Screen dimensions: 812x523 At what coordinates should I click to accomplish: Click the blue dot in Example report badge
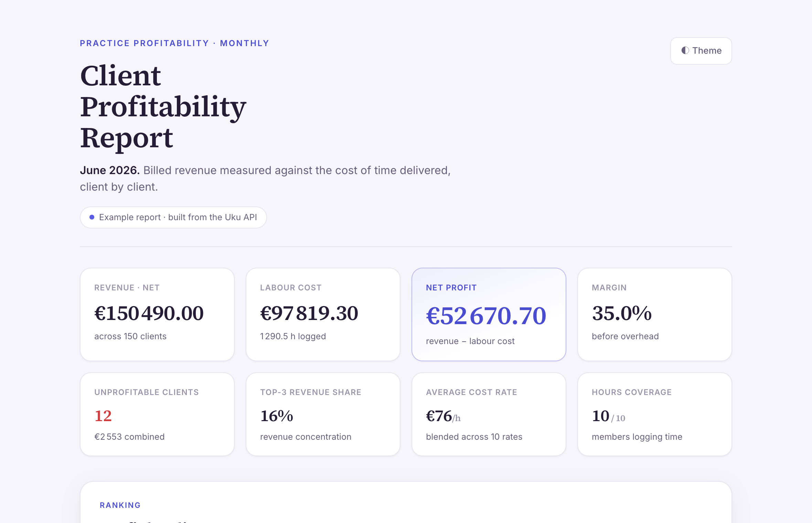pyautogui.click(x=92, y=217)
